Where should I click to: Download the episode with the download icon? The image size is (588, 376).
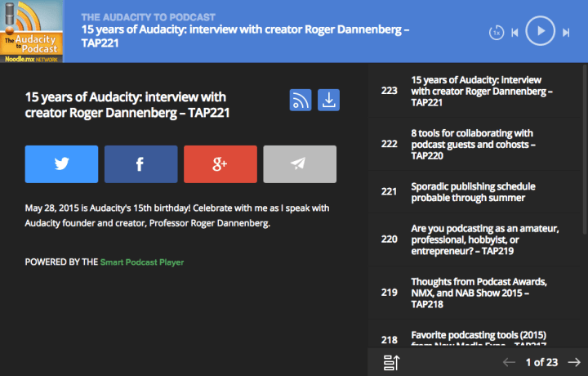click(328, 100)
